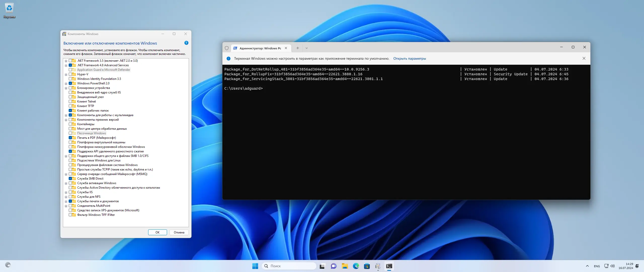Click the shield icon in Terminal title bar

click(227, 48)
